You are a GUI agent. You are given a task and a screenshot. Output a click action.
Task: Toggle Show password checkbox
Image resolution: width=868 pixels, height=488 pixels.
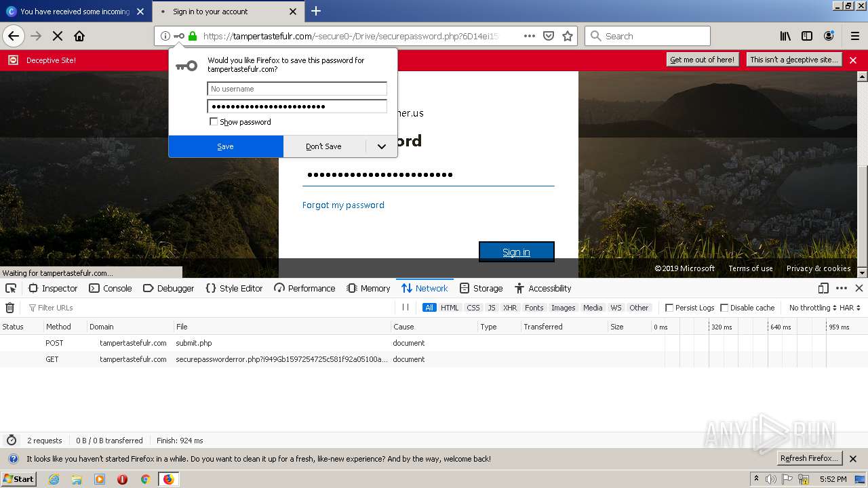click(x=214, y=122)
